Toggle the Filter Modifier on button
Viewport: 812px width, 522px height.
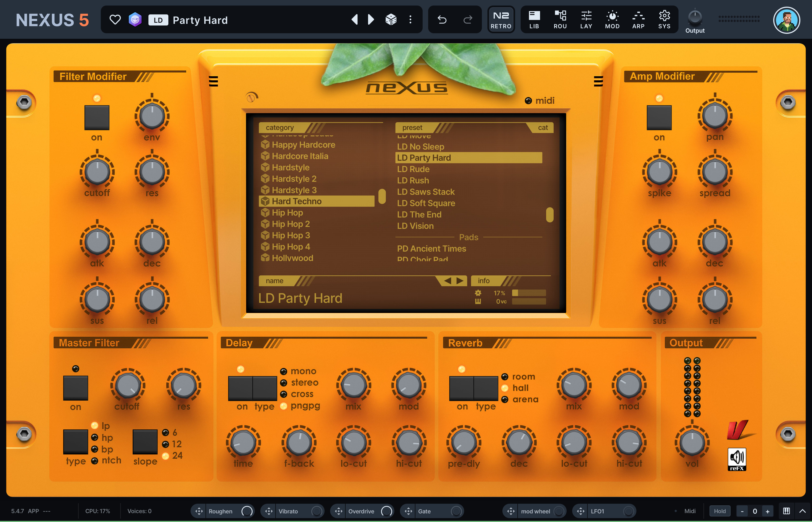pos(97,118)
